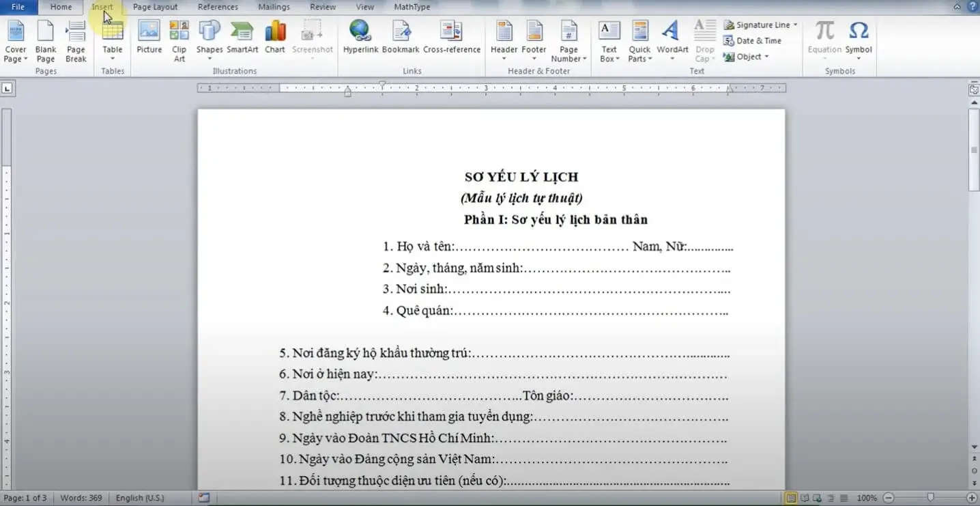
Task: Click the tab selector at ruler corner
Action: pyautogui.click(x=7, y=88)
